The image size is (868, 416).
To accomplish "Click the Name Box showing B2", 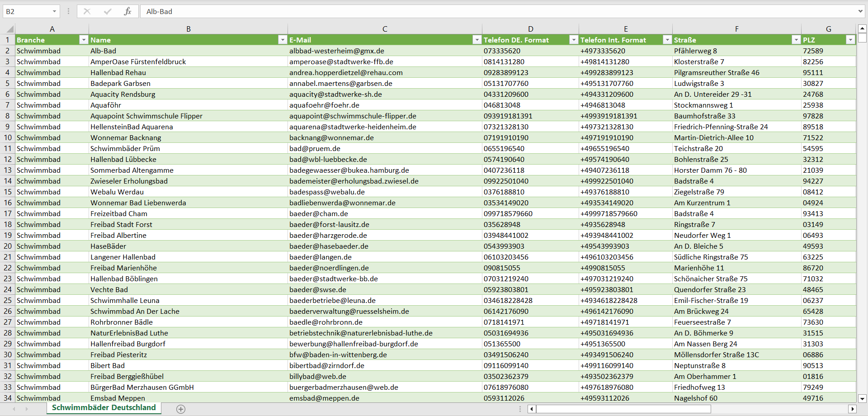I will (26, 11).
